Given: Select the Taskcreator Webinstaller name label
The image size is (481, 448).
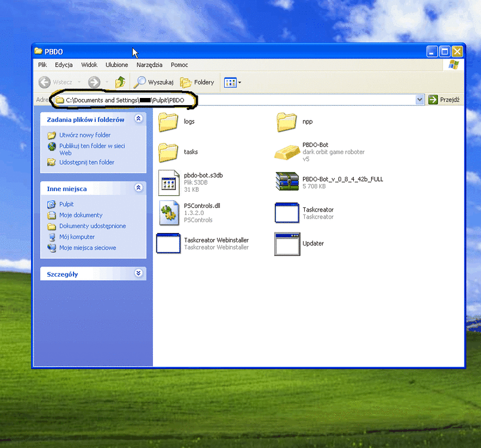Looking at the screenshot, I should tap(216, 240).
